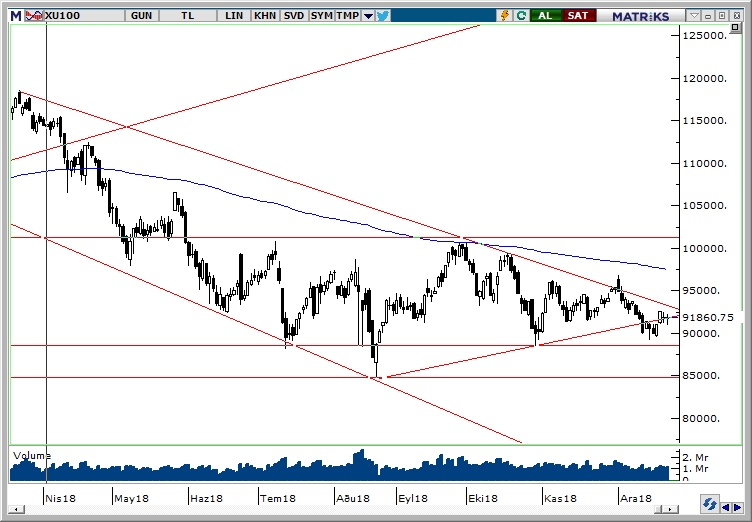This screenshot has width=752, height=522.
Task: Click the 91860.75 last price label
Action: pyautogui.click(x=708, y=318)
